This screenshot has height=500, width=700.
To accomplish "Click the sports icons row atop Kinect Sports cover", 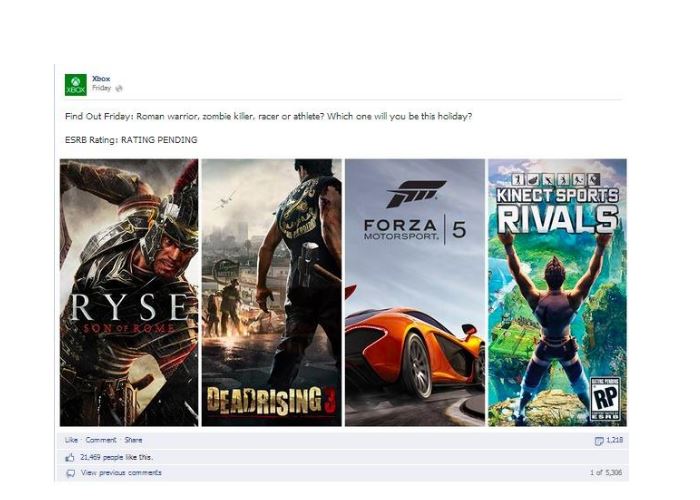I will (556, 180).
